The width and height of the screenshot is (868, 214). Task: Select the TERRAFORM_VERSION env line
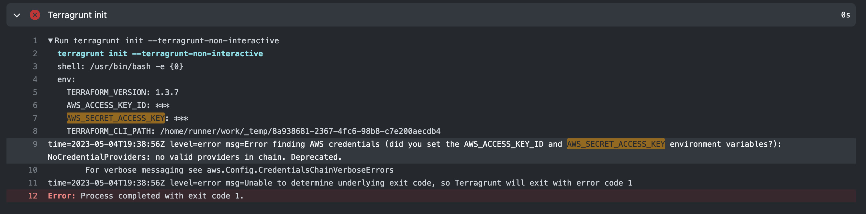[x=123, y=92]
